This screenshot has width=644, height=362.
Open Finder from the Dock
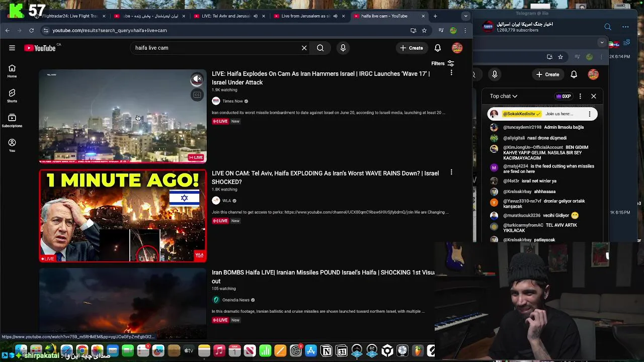coord(21,350)
